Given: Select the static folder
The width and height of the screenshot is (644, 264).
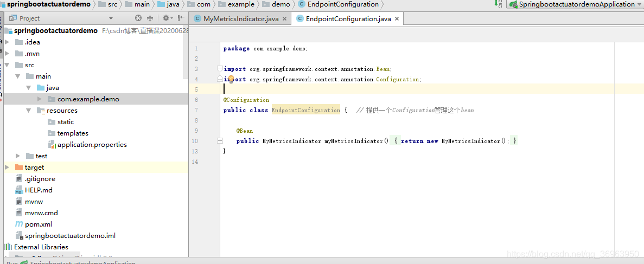Looking at the screenshot, I should (x=66, y=122).
